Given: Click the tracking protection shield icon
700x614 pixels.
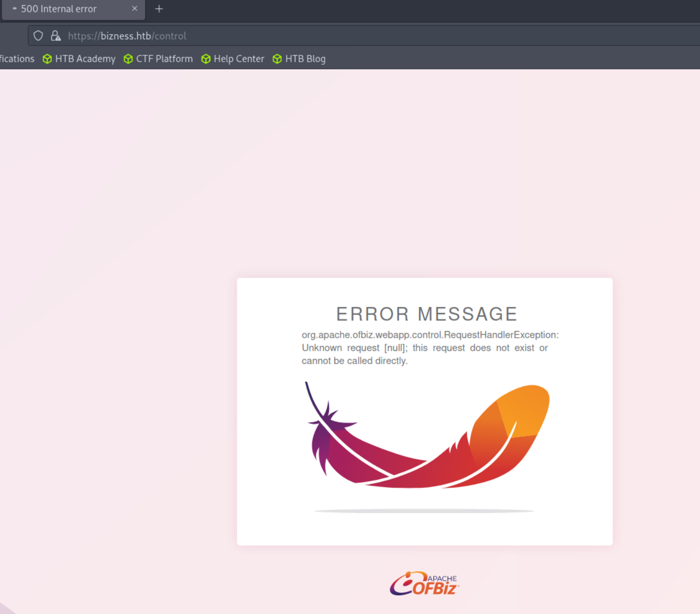Looking at the screenshot, I should tap(38, 36).
